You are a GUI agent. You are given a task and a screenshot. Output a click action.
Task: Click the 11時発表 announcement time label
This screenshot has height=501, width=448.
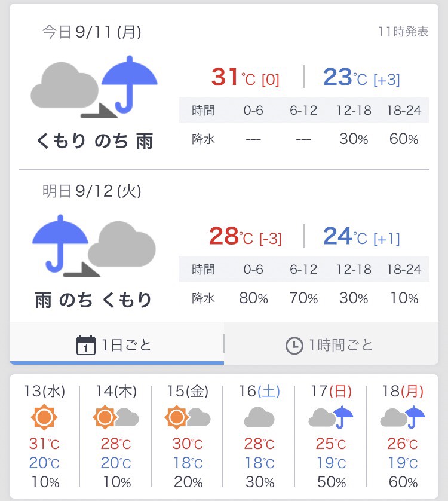[x=403, y=32]
